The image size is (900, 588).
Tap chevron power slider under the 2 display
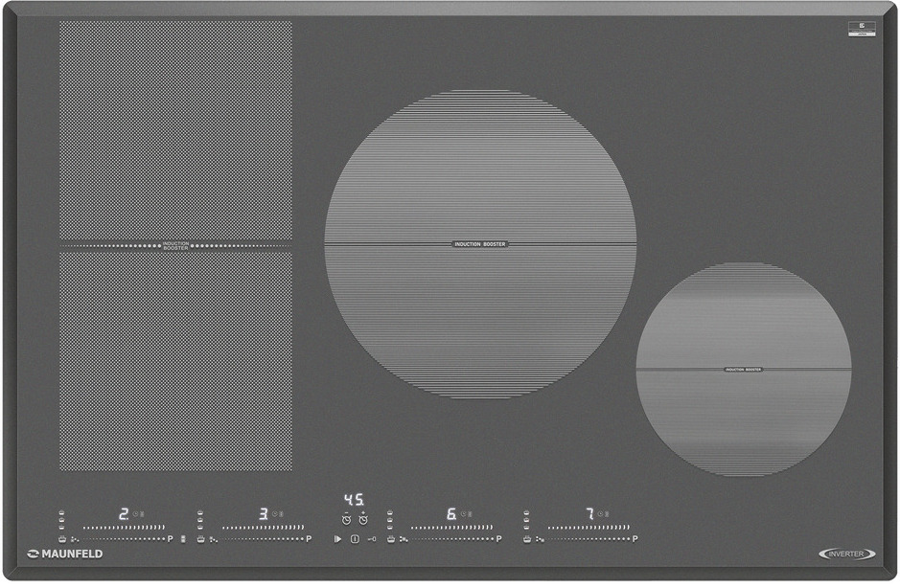(124, 528)
